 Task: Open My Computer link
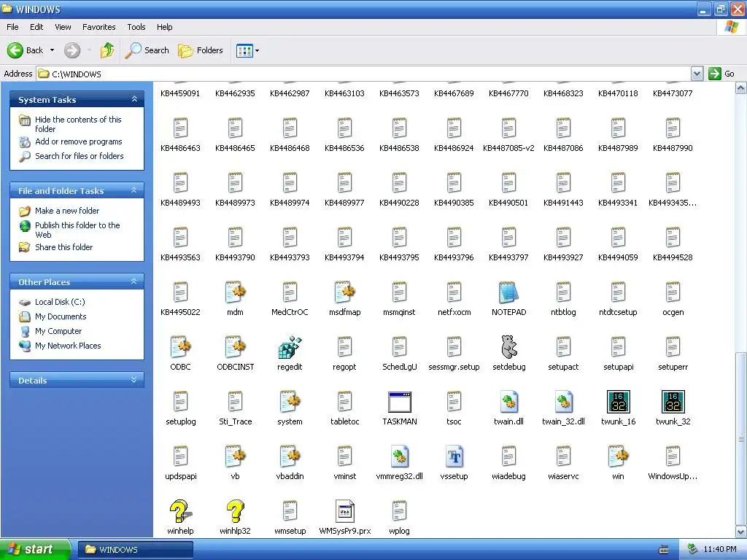tap(58, 331)
